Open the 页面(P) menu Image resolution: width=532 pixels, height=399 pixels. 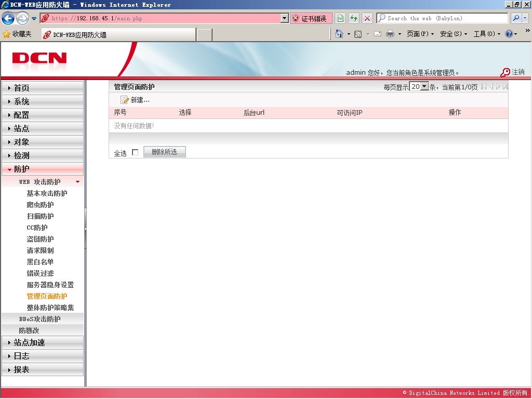pos(420,34)
